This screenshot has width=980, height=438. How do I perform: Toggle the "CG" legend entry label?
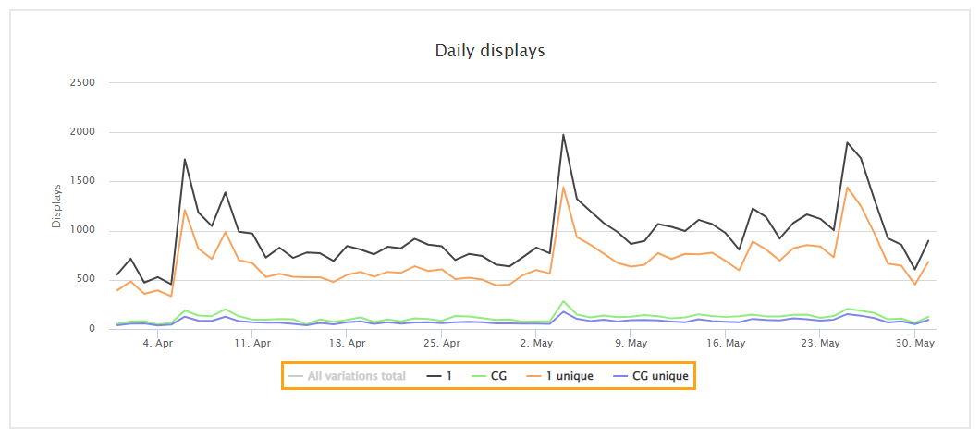click(497, 376)
